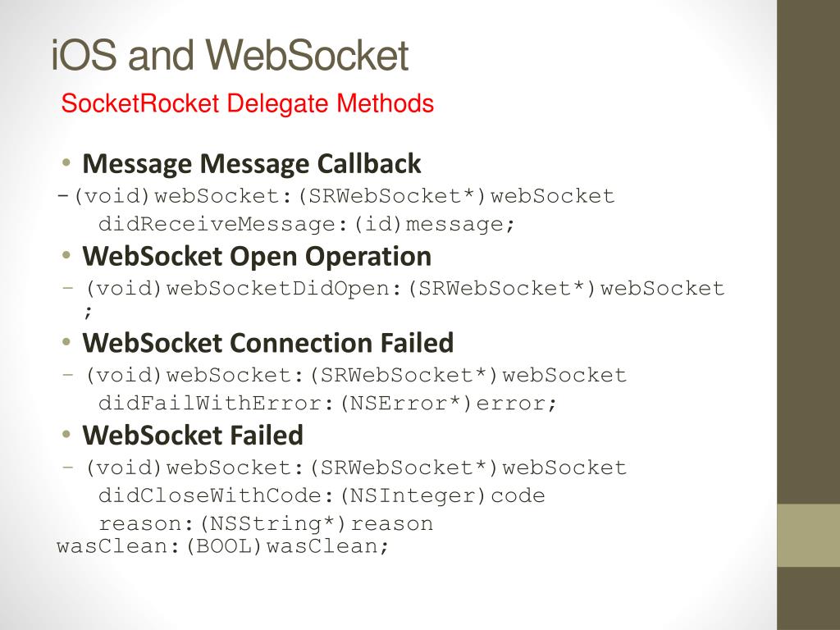The width and height of the screenshot is (840, 630).
Task: Click the bullet before 'WebSocket Connection Failed'
Action: click(x=66, y=342)
